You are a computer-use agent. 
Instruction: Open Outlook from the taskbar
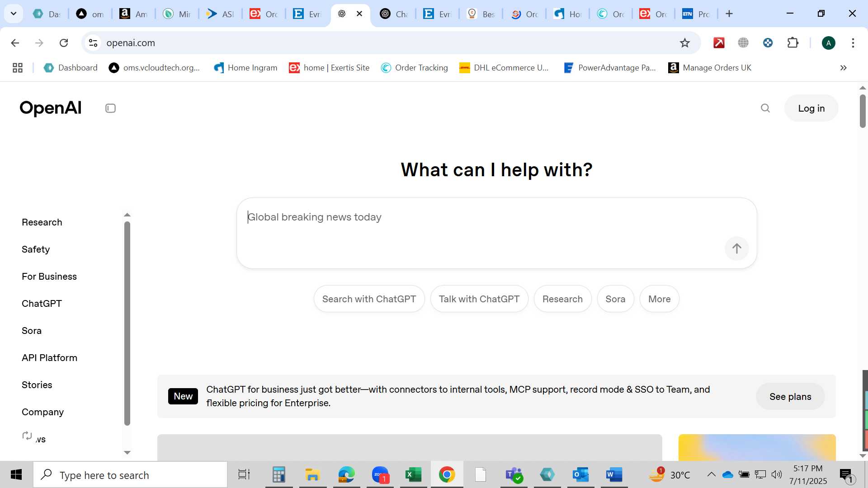580,475
